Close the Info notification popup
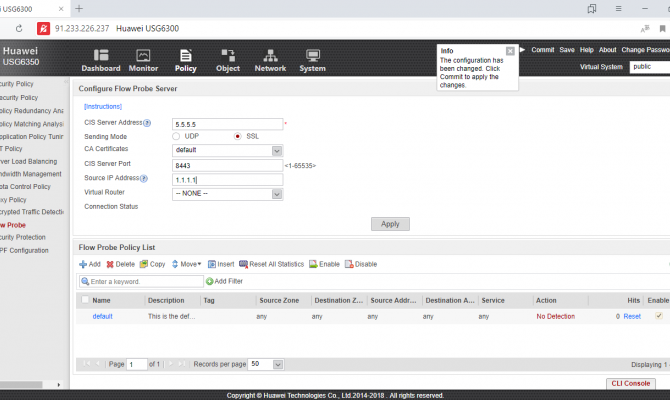Screen dimensions: 670x400 pyautogui.click(x=510, y=51)
